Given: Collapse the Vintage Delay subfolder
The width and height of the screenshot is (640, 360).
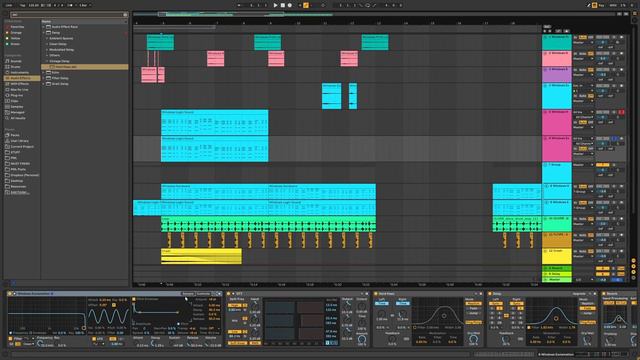Looking at the screenshot, I should pyautogui.click(x=47, y=61).
